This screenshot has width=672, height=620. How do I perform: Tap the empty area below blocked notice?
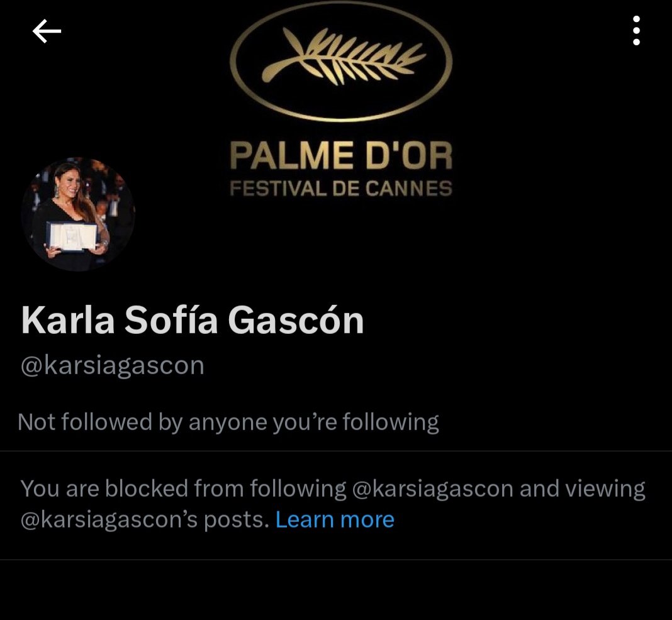[x=336, y=590]
